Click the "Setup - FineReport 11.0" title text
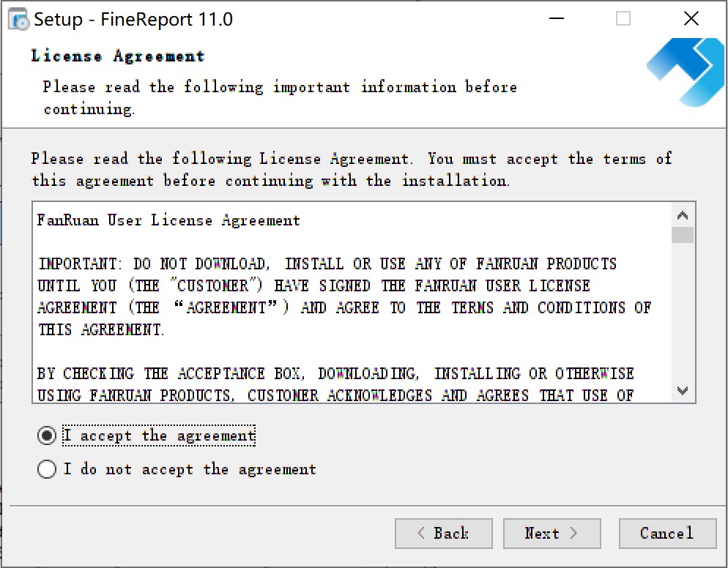The image size is (728, 568). 133,20
